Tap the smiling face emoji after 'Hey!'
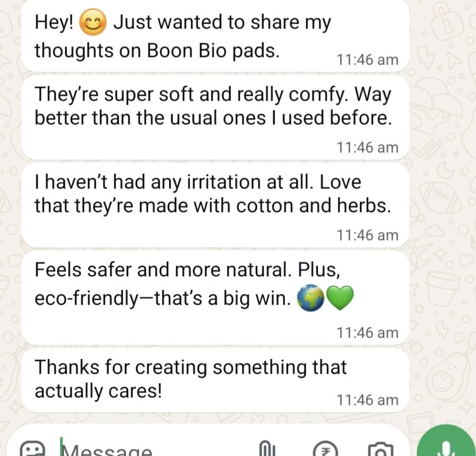 pyautogui.click(x=93, y=23)
